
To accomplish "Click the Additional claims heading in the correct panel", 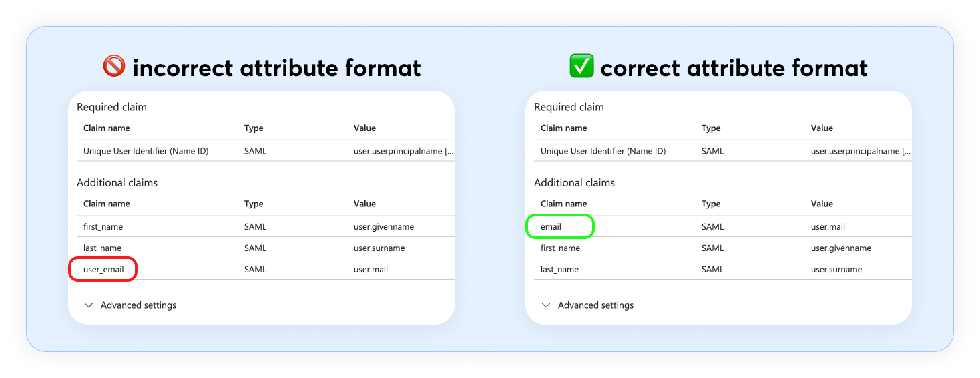I will point(574,183).
